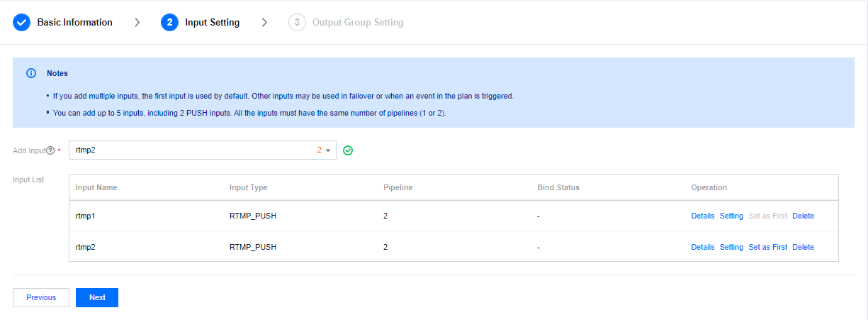Set rtmp2 as the first input
Viewport: 868px width, 320px height.
[767, 247]
